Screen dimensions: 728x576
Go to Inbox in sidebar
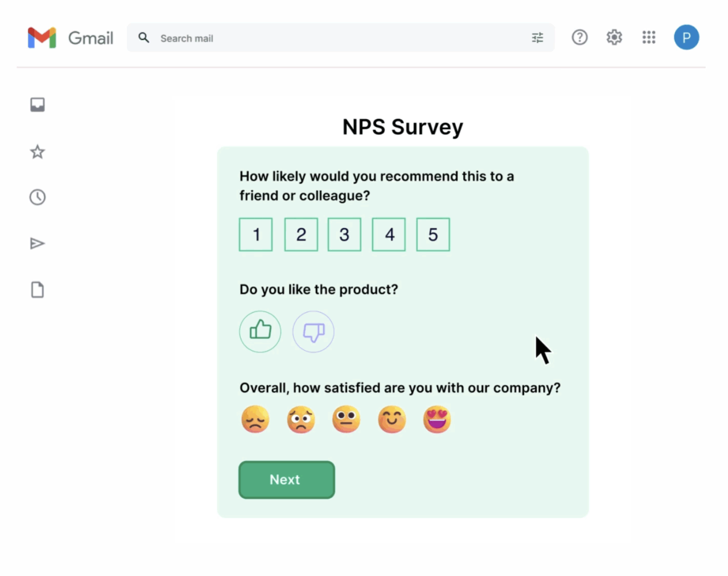click(x=37, y=105)
